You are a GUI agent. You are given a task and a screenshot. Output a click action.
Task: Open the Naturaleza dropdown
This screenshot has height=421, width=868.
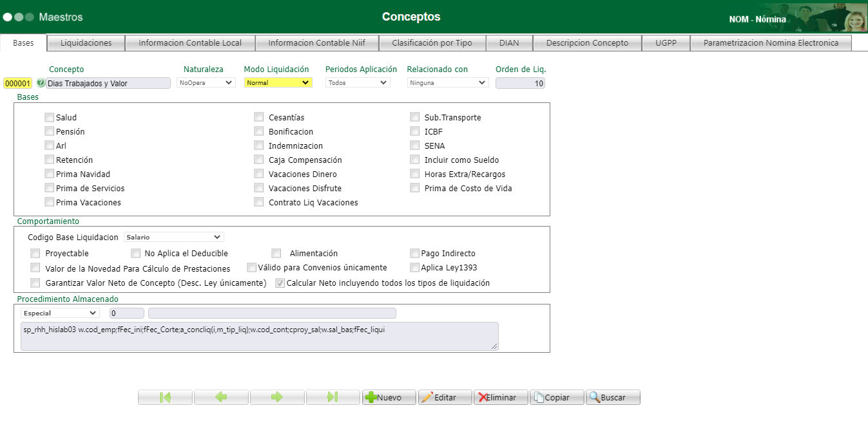click(206, 83)
